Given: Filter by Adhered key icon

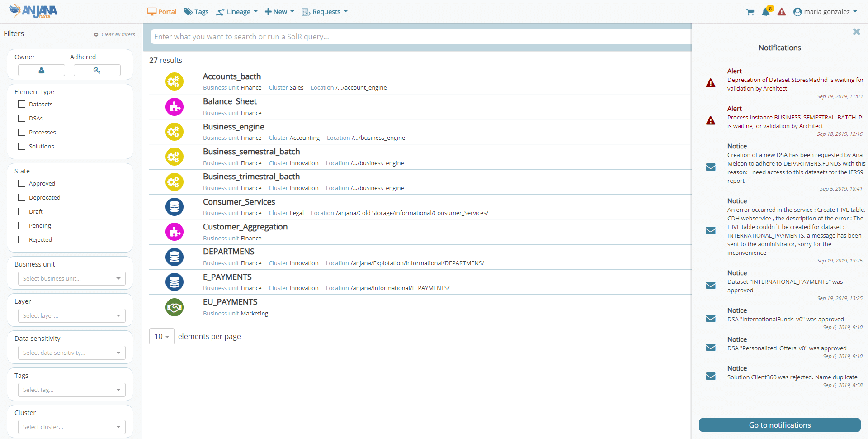Looking at the screenshot, I should [97, 70].
